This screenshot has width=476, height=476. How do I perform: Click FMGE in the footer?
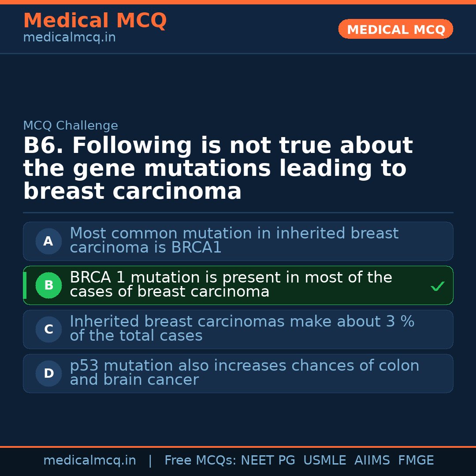(x=416, y=461)
